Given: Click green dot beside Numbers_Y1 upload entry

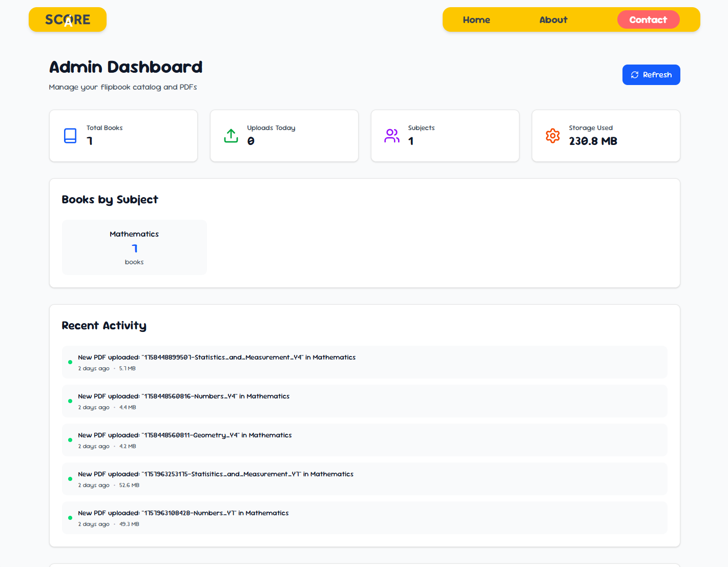Looking at the screenshot, I should pos(70,518).
